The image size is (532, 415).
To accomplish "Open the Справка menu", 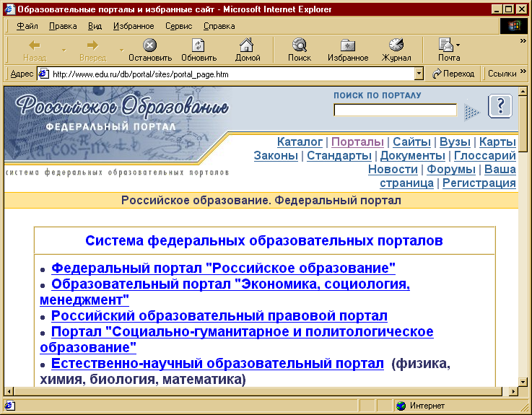I will [219, 26].
